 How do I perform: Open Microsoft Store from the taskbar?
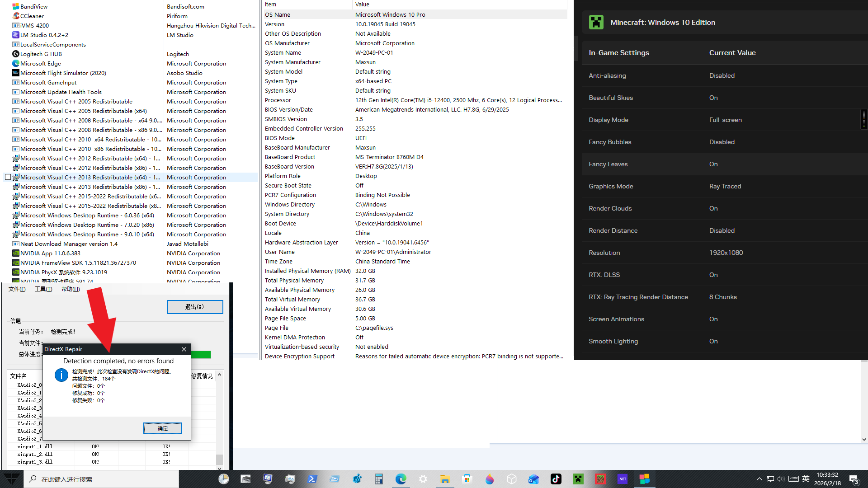(x=467, y=479)
